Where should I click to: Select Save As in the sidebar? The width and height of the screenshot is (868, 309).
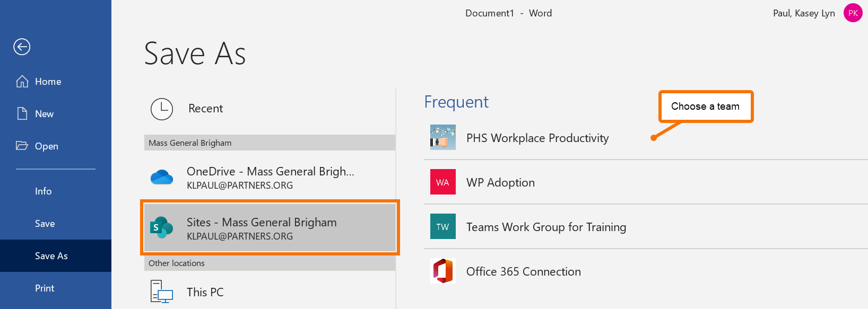point(56,256)
